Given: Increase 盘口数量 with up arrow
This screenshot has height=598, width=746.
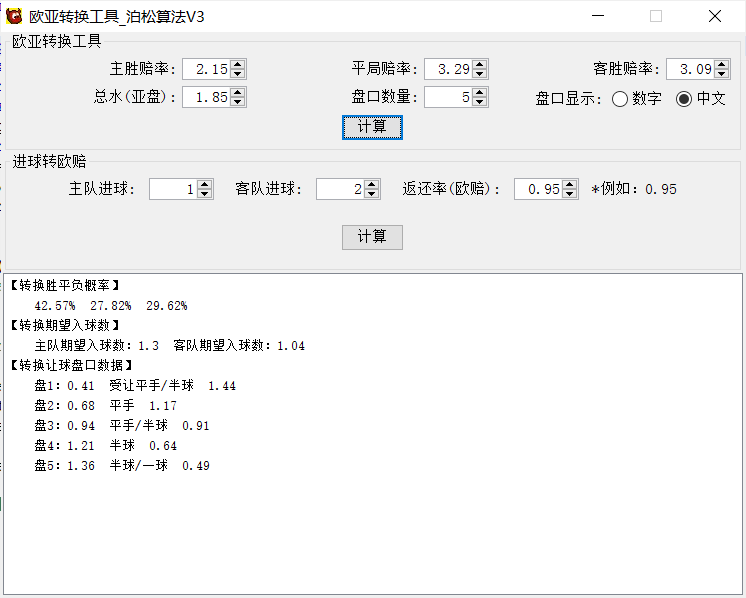Looking at the screenshot, I should pos(480,92).
